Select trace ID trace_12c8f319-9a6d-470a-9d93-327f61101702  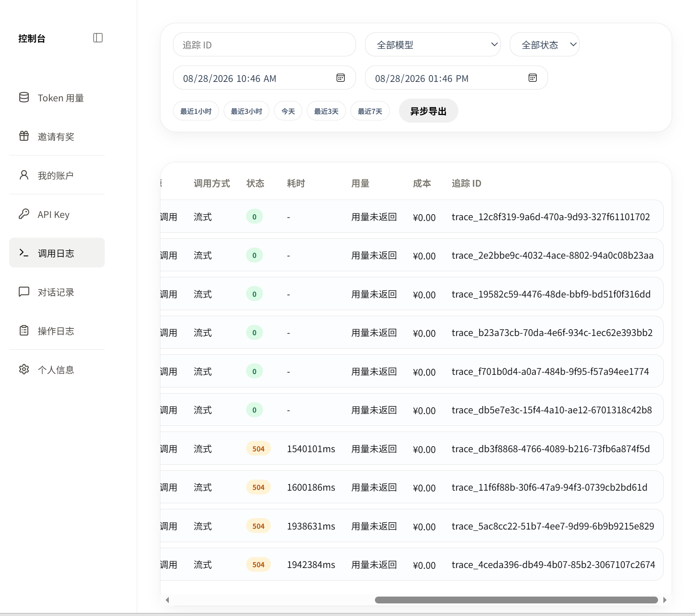tap(551, 217)
